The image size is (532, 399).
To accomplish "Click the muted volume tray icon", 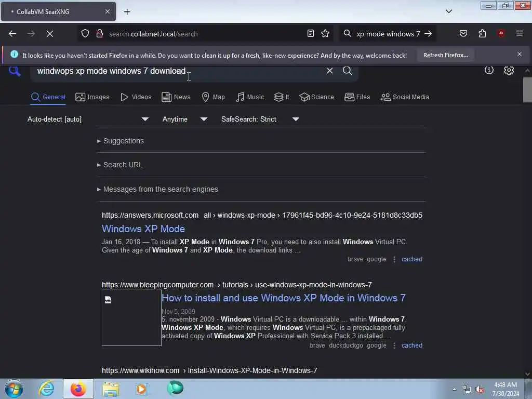I will point(480,390).
